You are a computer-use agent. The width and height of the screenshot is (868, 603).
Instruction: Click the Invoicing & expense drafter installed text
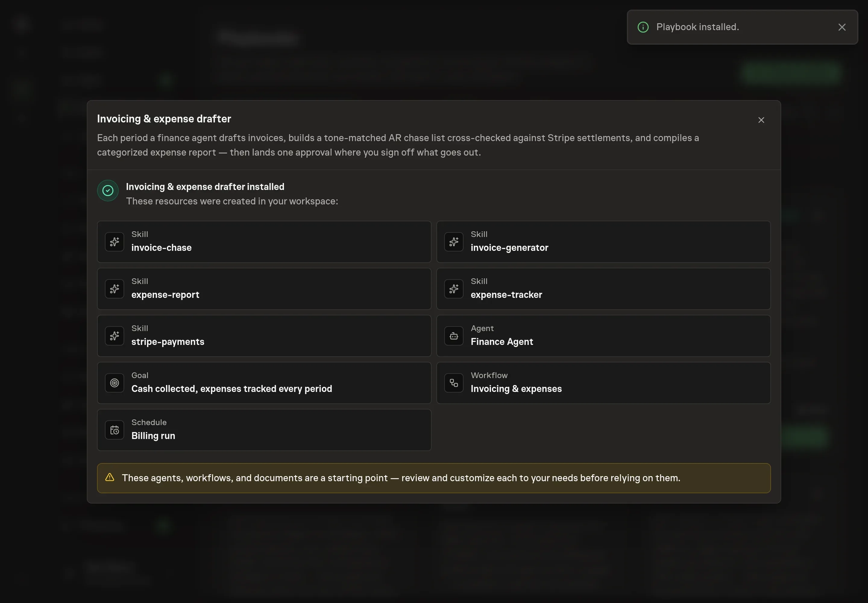(205, 187)
